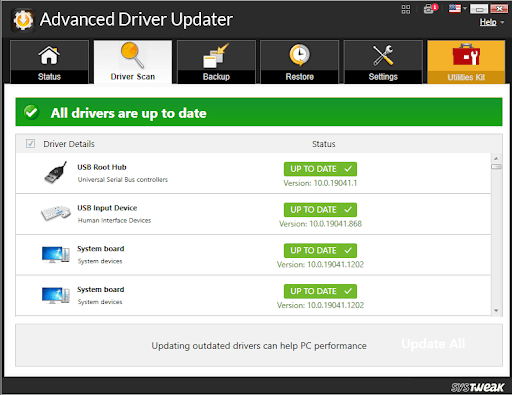Click the green checkmark status icon

[31, 112]
